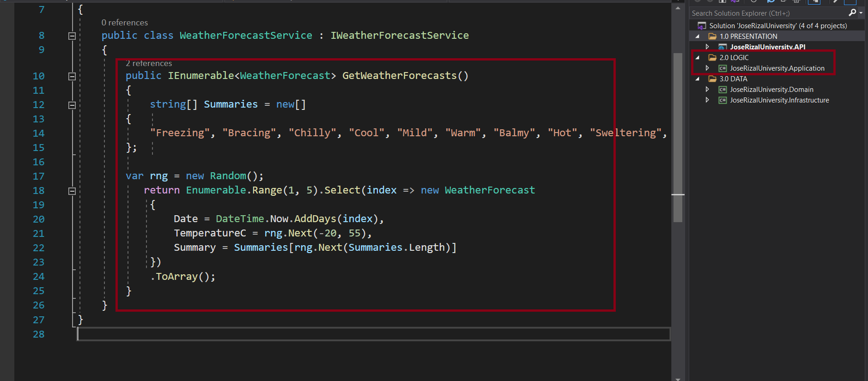Screen dimensions: 868x381
Task: Click the TemperatureC property on line 21
Action: (x=210, y=233)
